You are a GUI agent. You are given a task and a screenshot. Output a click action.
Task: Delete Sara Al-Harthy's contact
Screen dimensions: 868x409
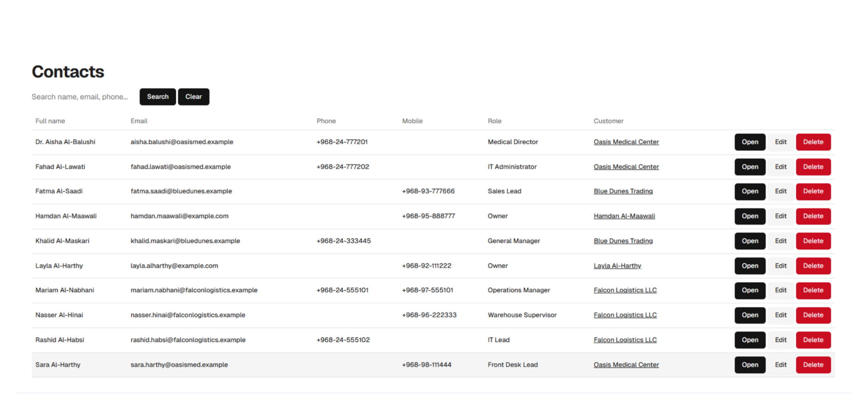point(813,365)
